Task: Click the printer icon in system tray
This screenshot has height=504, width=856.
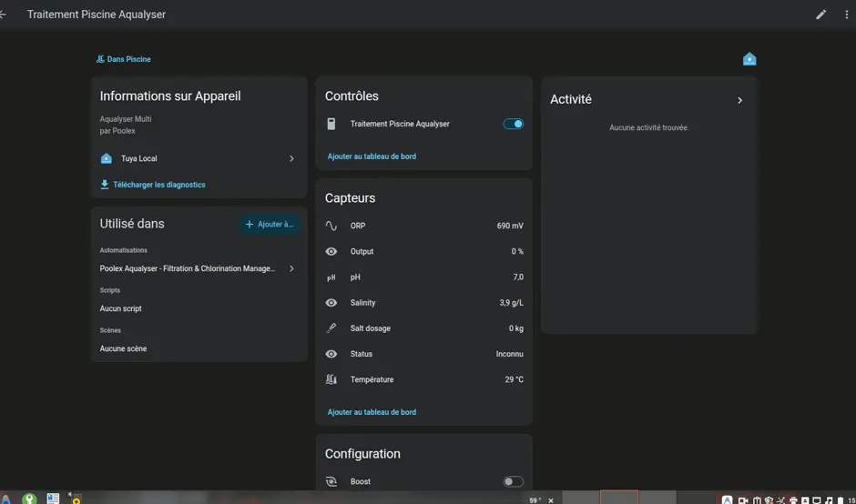Action: [793, 500]
